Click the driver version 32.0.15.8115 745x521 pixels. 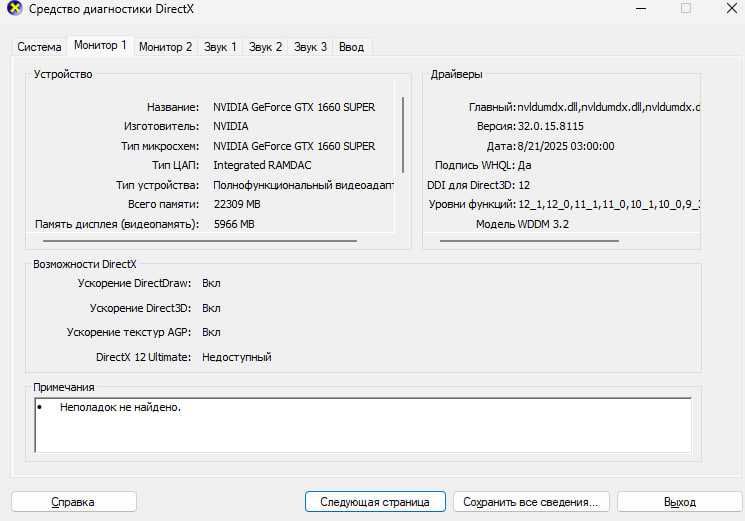(x=550, y=126)
